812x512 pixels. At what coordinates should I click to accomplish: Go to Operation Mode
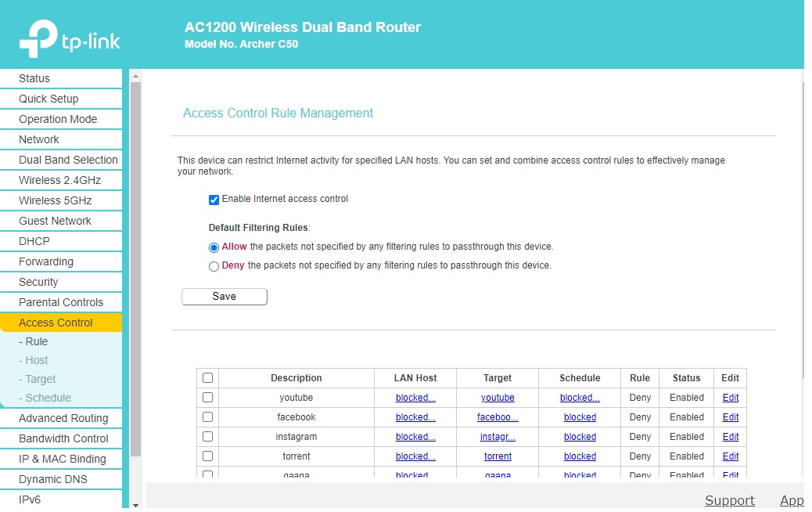(x=61, y=119)
